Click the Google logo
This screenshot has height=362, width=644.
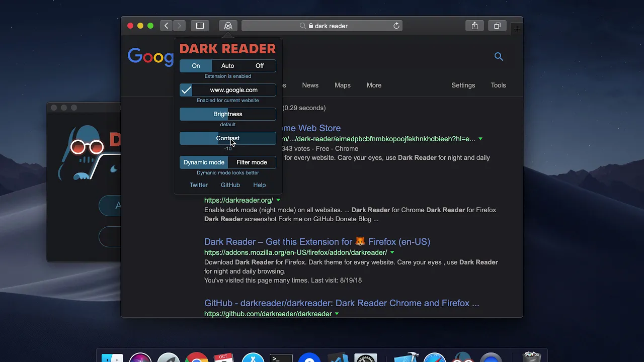click(150, 57)
